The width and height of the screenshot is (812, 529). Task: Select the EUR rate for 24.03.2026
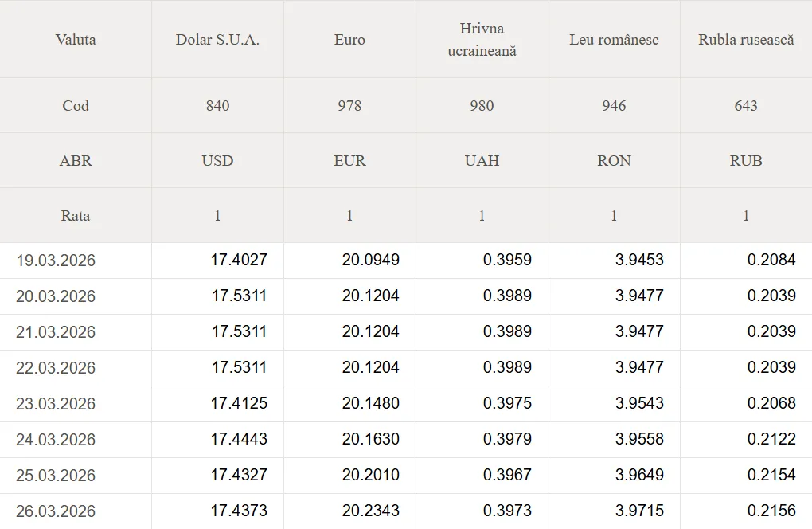pyautogui.click(x=371, y=439)
